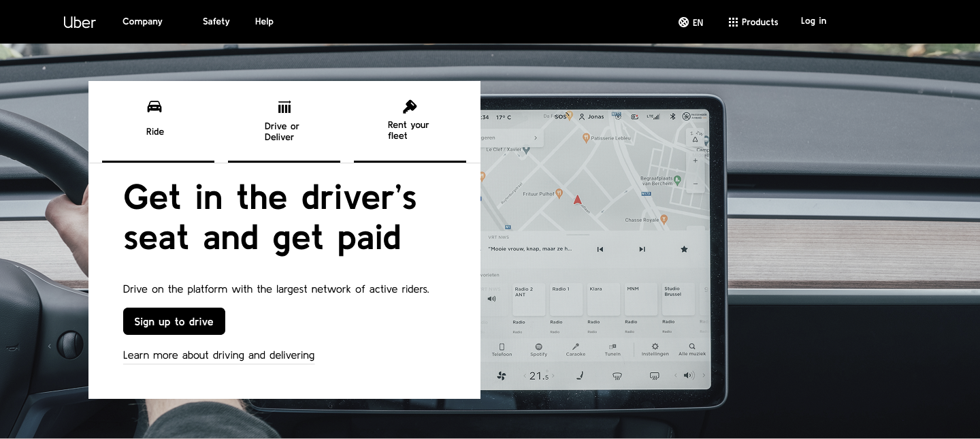
Task: Click the Sign up to drive button
Action: tap(174, 321)
